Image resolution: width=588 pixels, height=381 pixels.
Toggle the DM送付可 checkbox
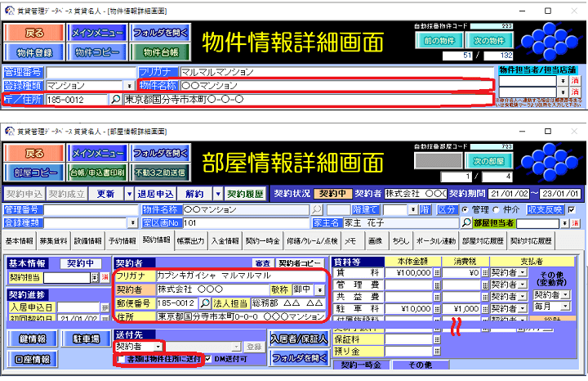(x=208, y=359)
